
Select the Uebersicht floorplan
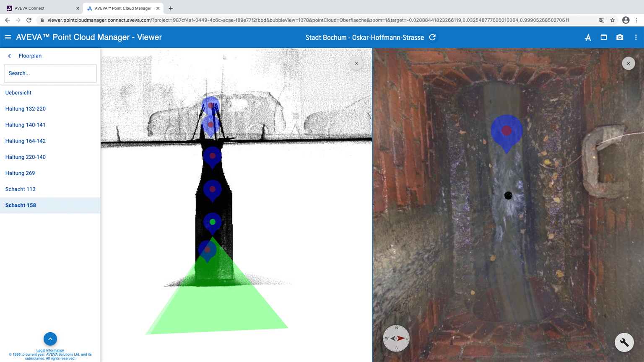18,93
